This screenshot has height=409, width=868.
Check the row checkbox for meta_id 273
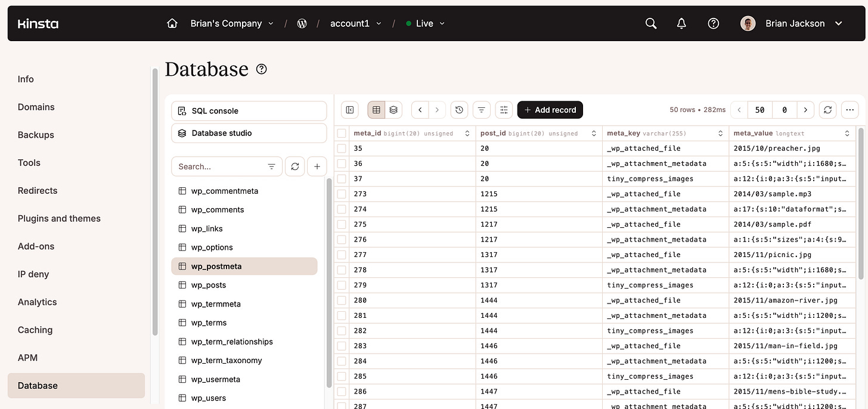click(340, 193)
